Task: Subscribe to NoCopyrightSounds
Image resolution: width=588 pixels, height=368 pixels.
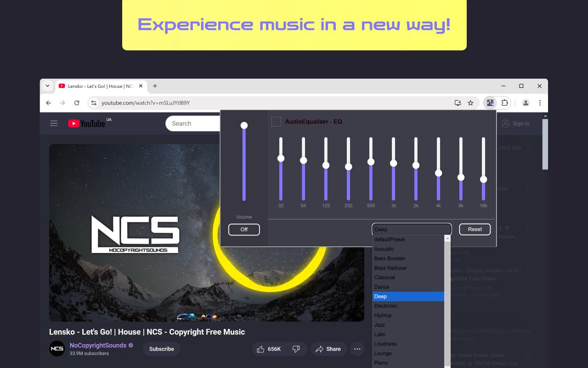Action: pyautogui.click(x=162, y=349)
